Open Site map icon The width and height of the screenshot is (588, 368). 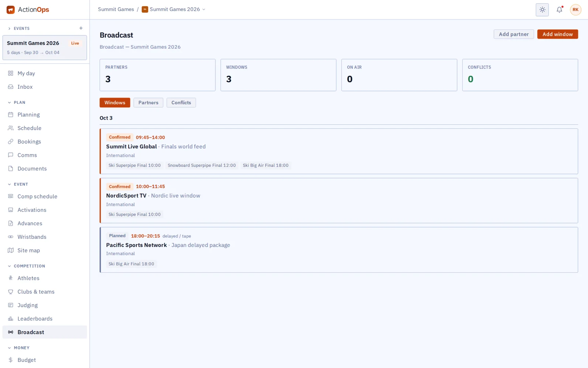(x=11, y=250)
